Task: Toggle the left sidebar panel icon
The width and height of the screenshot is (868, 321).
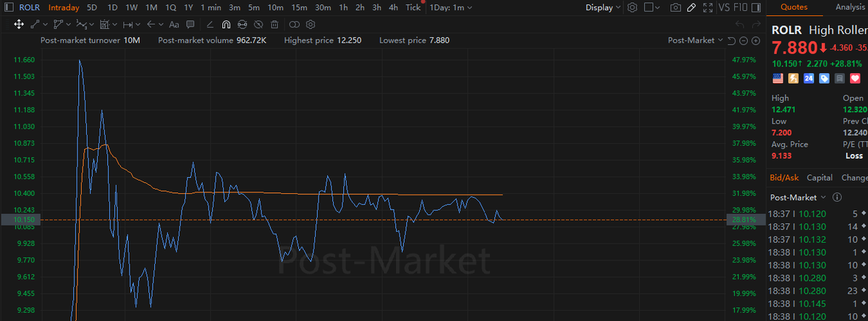Action: click(x=9, y=8)
